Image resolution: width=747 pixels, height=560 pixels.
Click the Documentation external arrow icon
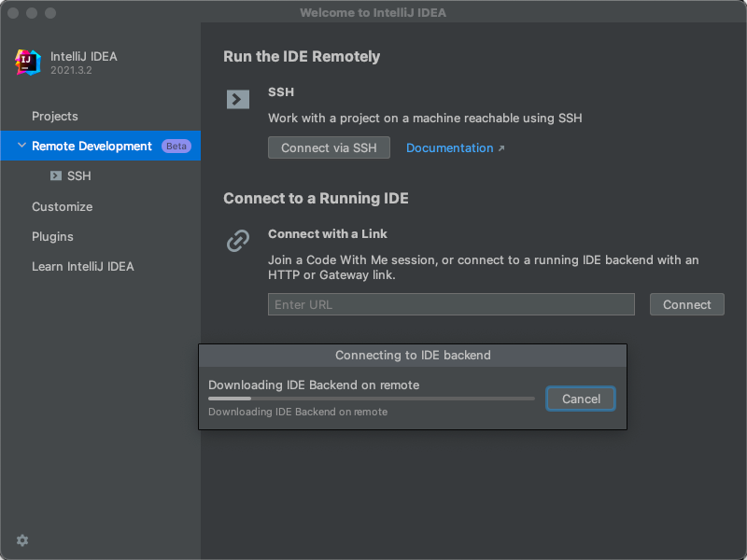(x=501, y=148)
